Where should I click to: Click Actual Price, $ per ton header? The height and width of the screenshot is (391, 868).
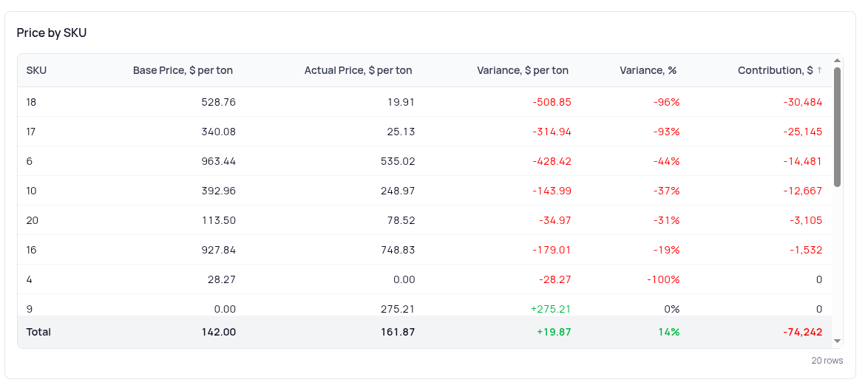(x=358, y=70)
